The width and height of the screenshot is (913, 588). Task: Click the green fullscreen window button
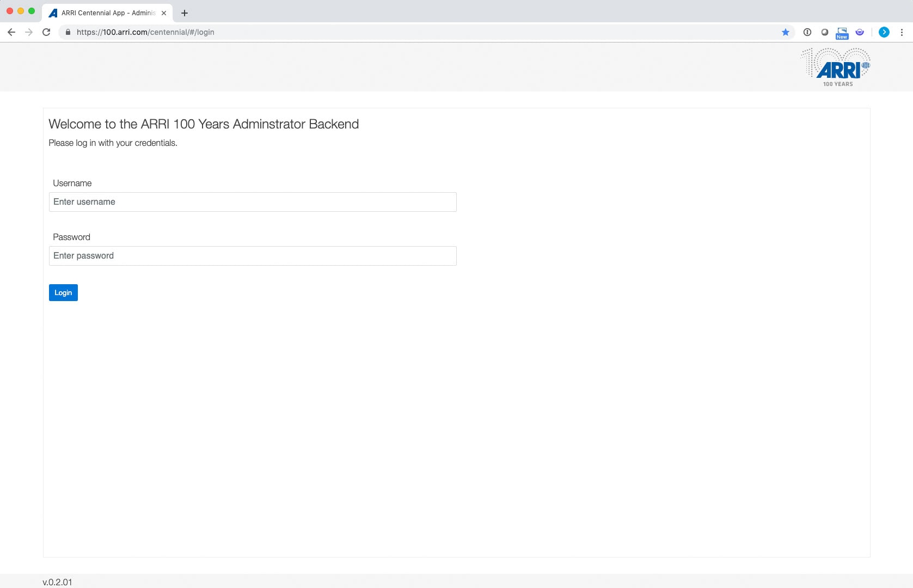pyautogui.click(x=32, y=11)
